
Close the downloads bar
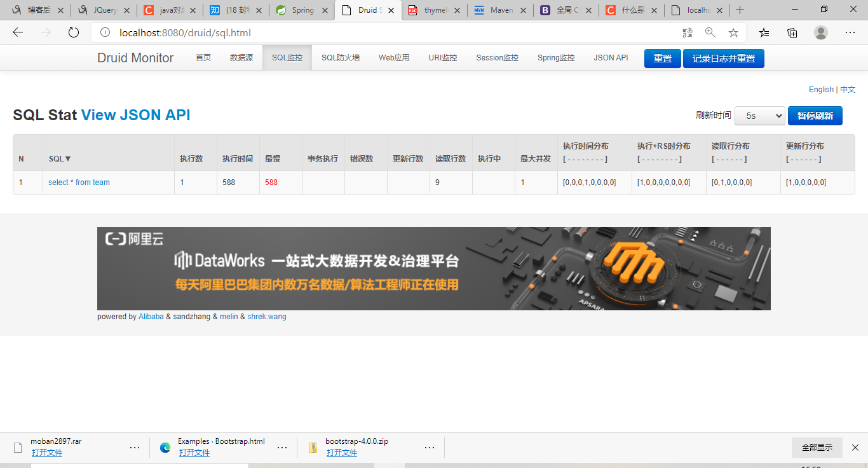tap(855, 448)
